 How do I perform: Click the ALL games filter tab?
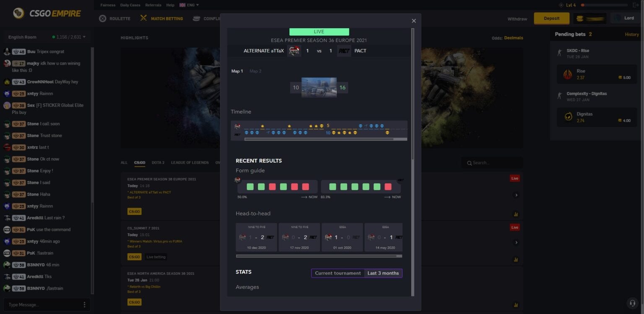coord(124,162)
